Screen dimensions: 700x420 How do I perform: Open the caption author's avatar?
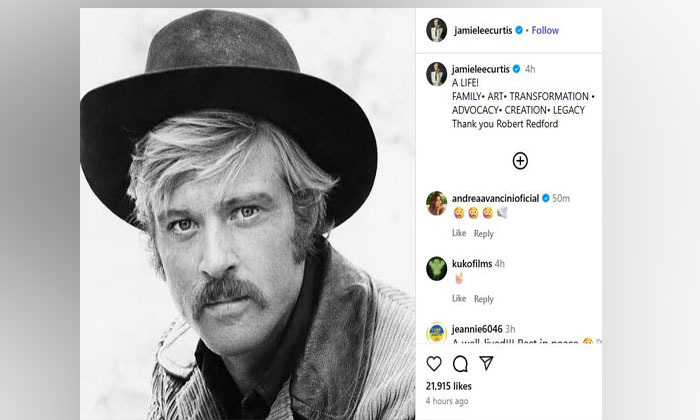(x=436, y=73)
